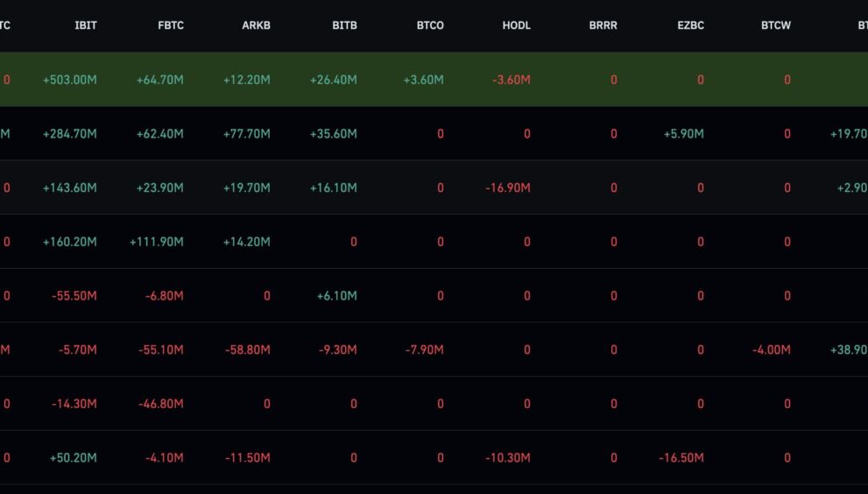Viewport: 868px width, 494px height.
Task: Click the -16.50M EZBC value
Action: 681,458
